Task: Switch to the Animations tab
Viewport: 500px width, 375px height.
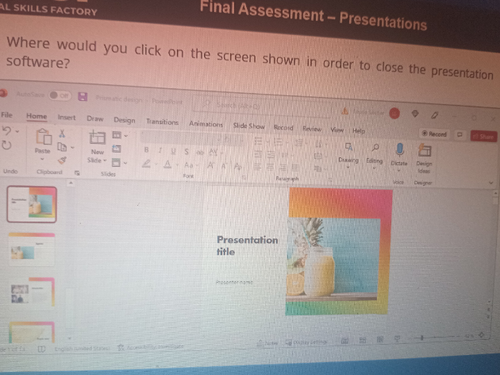Action: tap(206, 124)
